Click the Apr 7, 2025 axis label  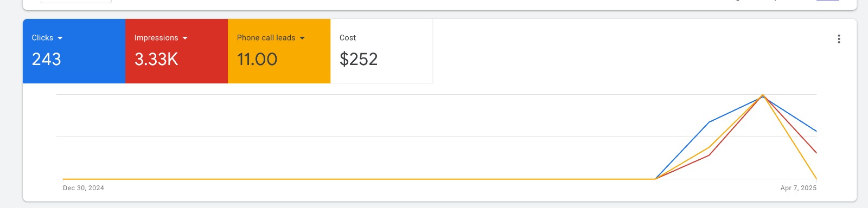(x=799, y=188)
